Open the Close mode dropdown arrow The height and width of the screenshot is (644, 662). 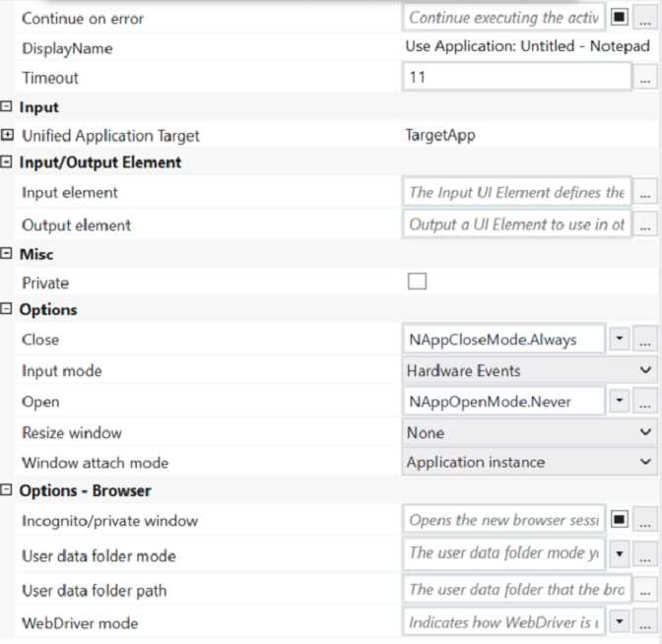[620, 340]
